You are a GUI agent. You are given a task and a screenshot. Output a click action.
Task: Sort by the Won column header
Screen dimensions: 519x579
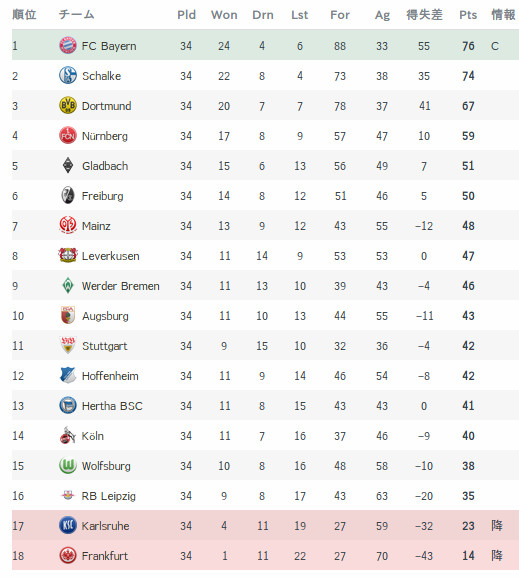click(x=224, y=15)
